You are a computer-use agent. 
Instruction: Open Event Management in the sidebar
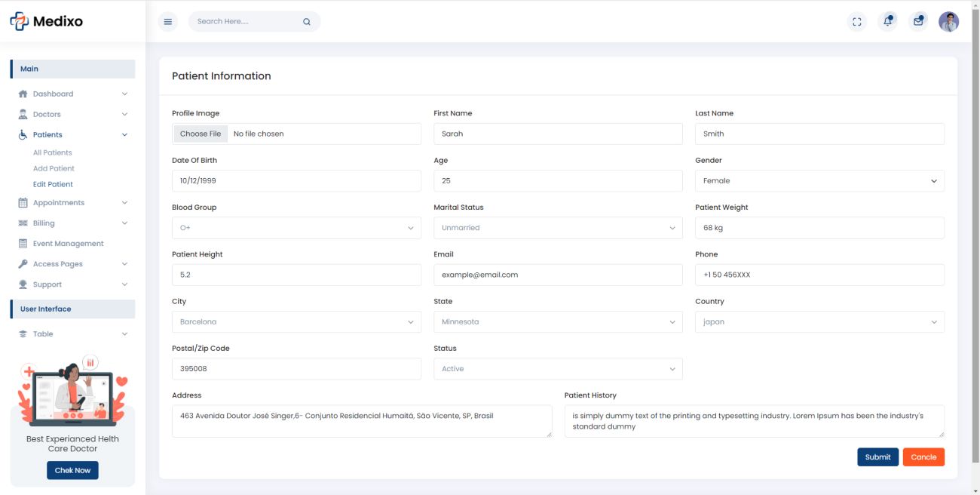(x=68, y=244)
